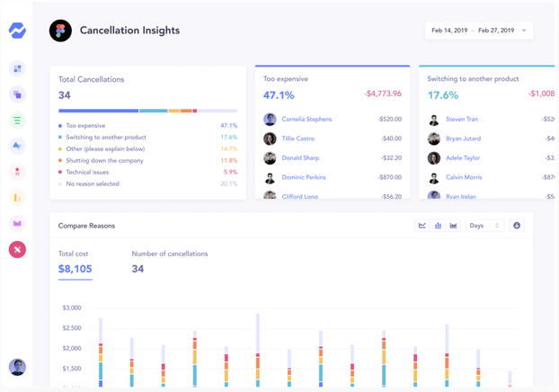Select Other (please explain below) legend row
Screen dimensions: 559x392
tap(147, 148)
